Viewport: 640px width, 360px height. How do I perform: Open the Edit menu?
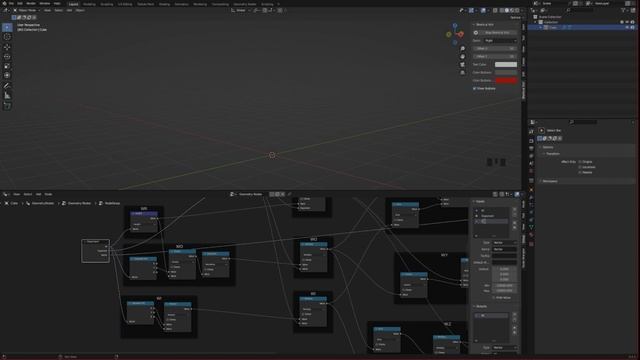click(20, 4)
